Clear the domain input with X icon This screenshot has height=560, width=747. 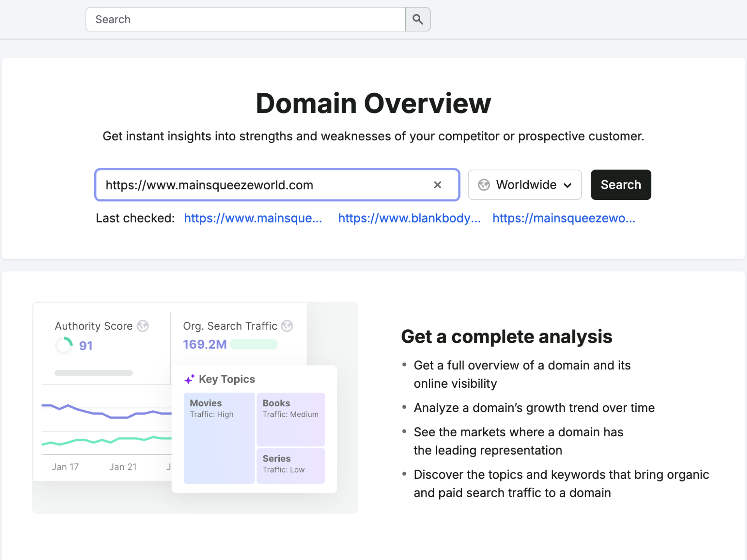[x=437, y=185]
